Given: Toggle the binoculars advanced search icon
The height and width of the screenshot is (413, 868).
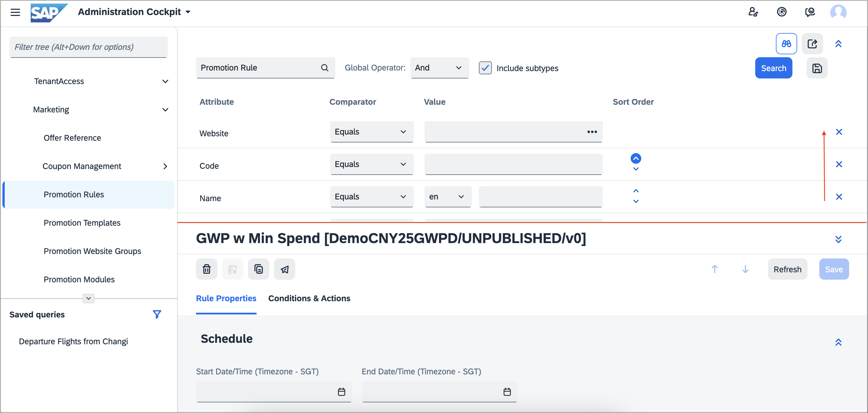Looking at the screenshot, I should coord(786,44).
